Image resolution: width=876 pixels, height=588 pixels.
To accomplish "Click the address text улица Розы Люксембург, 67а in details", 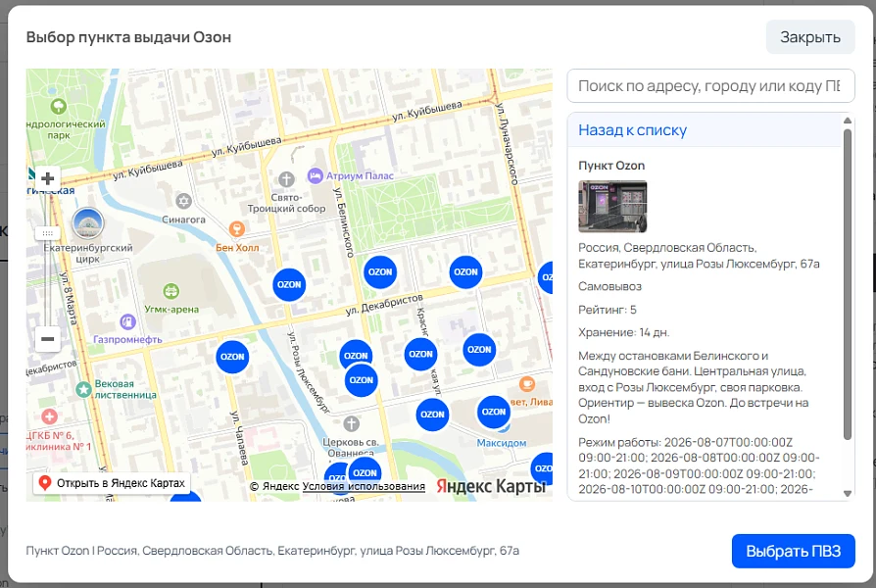I will tap(740, 264).
